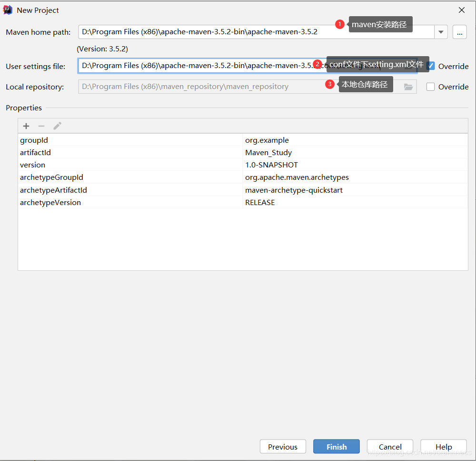Image resolution: width=476 pixels, height=461 pixels.
Task: Click the Finish button
Action: pos(337,446)
